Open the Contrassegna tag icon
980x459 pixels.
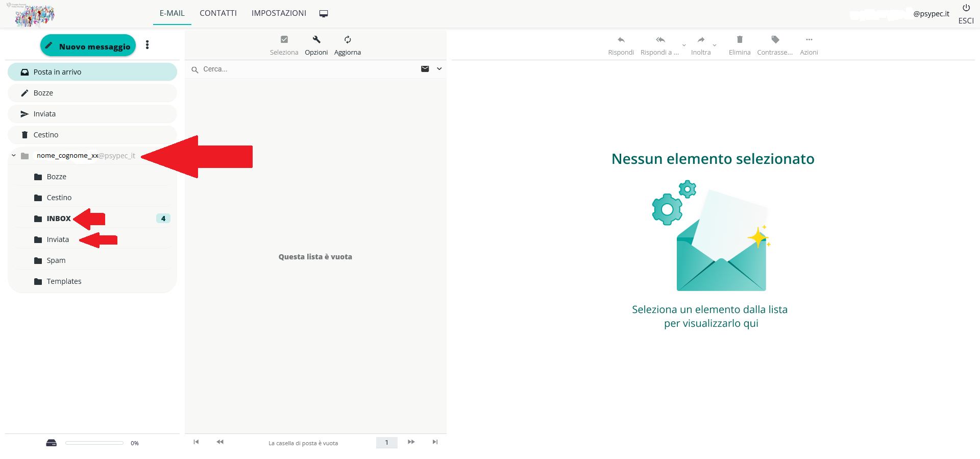click(775, 40)
